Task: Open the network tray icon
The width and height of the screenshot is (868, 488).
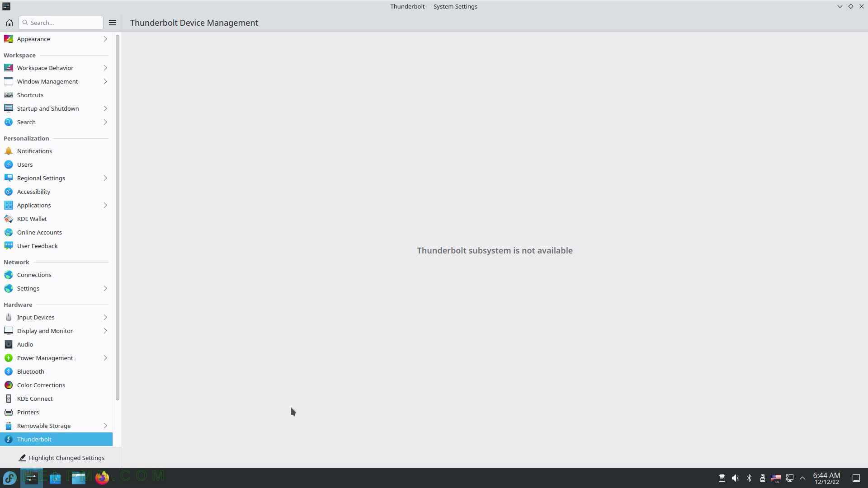Action: click(x=790, y=478)
